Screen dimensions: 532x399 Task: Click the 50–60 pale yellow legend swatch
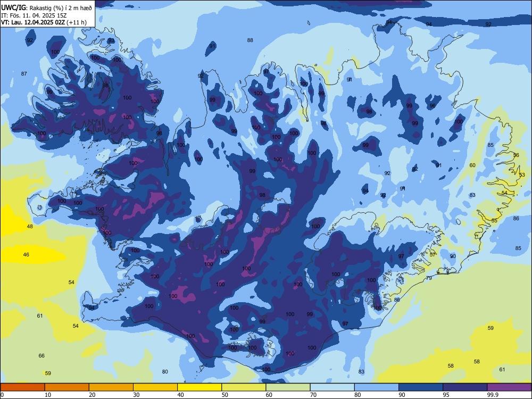pyautogui.click(x=244, y=387)
